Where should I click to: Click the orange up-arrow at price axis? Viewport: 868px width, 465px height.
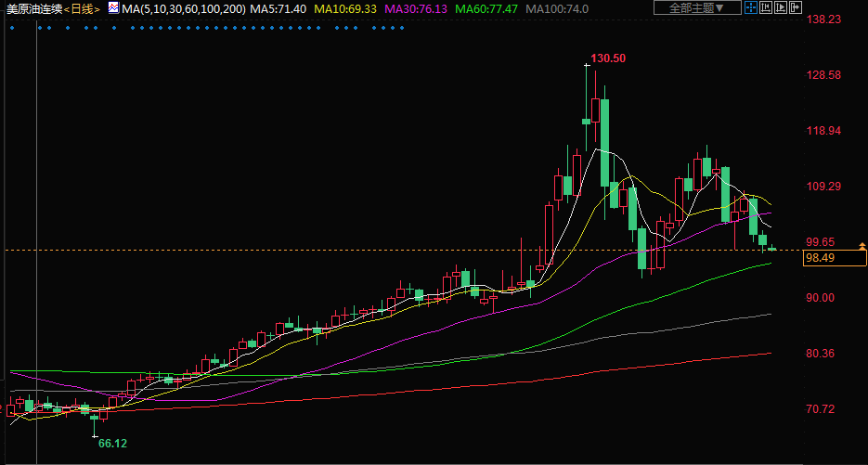point(862,243)
